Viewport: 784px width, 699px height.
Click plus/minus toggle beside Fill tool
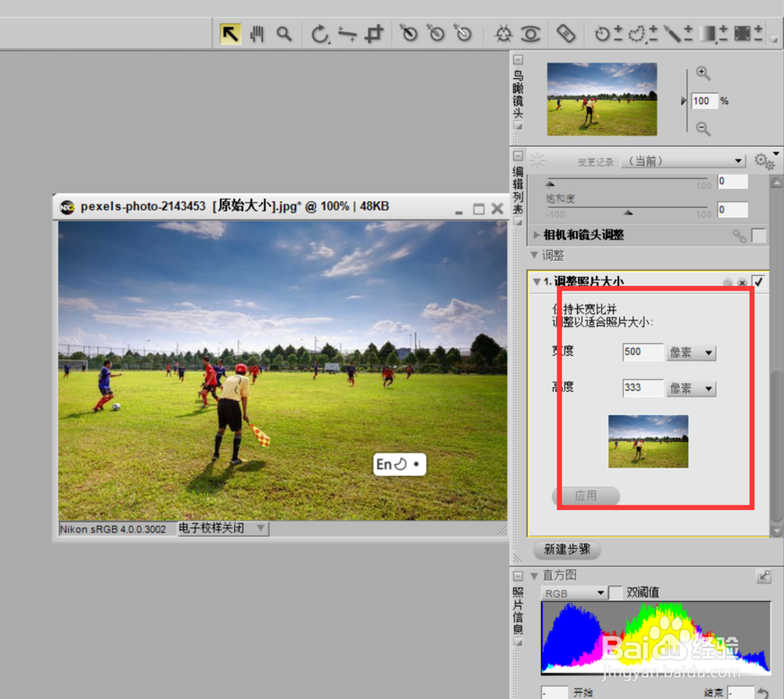[758, 34]
